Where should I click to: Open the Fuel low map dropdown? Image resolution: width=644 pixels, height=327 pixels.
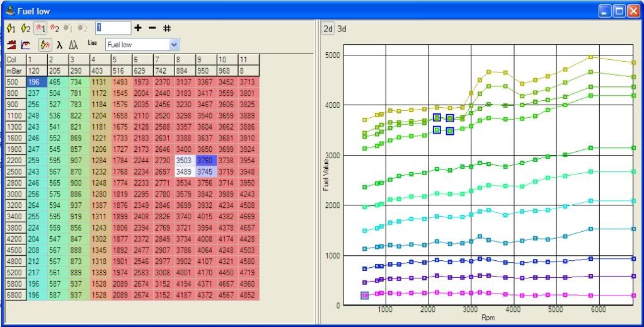click(x=175, y=45)
